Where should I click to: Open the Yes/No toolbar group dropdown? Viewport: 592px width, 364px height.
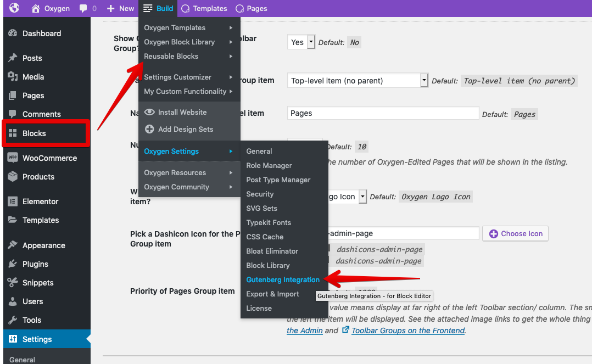301,42
